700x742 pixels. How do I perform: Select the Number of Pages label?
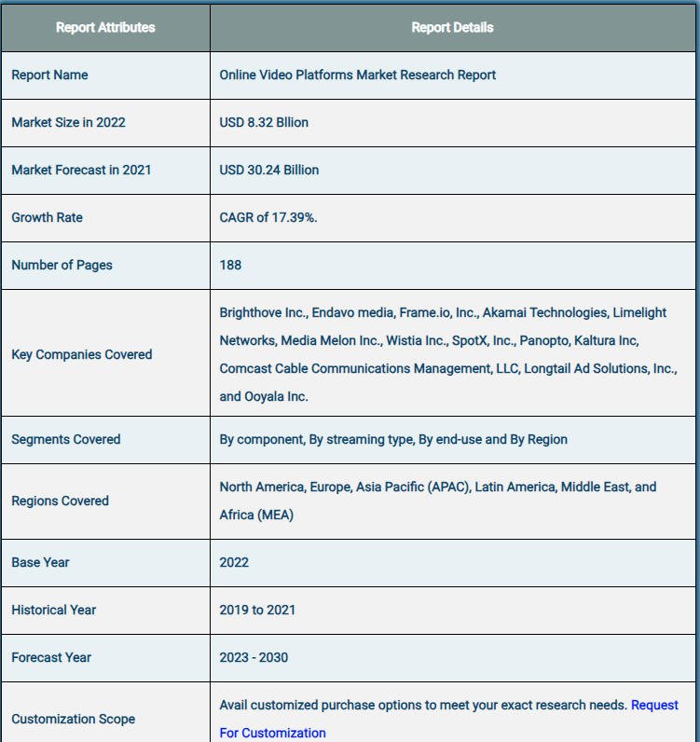(62, 265)
